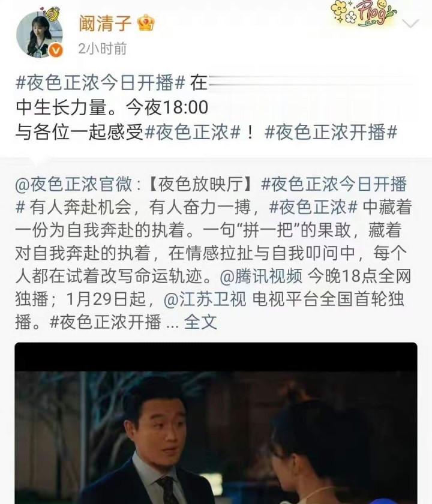
Task: Open the reposted text body
Action: 214,253
